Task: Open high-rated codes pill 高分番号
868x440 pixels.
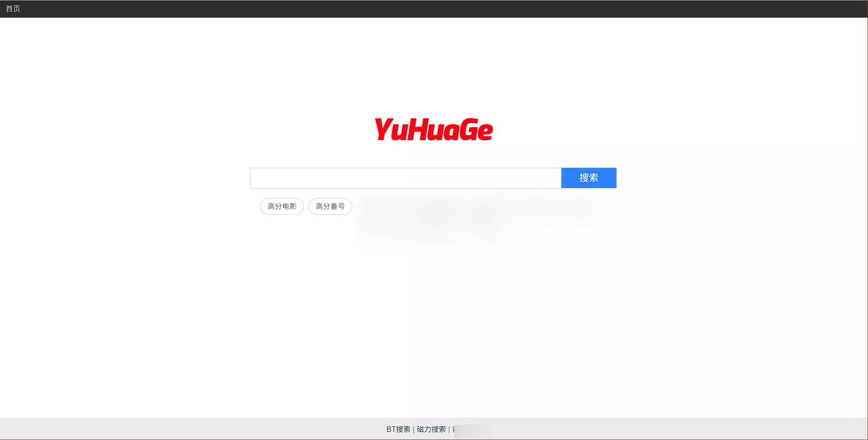Action: (330, 206)
